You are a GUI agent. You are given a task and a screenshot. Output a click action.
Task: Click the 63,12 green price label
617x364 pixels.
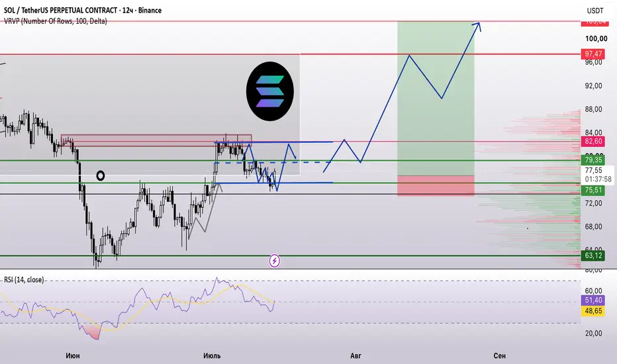click(x=593, y=255)
